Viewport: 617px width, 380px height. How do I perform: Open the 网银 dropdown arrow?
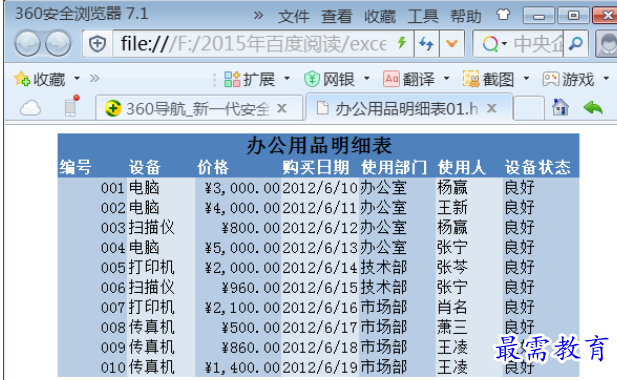(367, 78)
